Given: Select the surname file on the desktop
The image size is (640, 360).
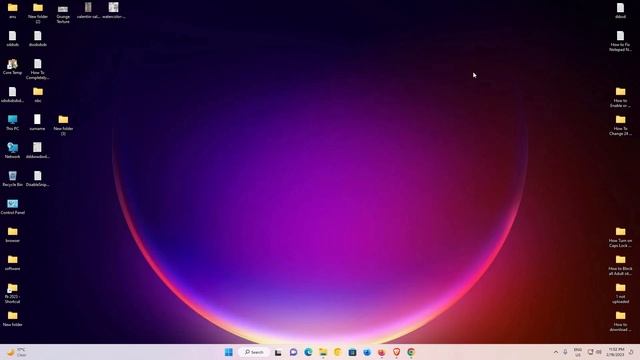Looking at the screenshot, I should (38, 122).
